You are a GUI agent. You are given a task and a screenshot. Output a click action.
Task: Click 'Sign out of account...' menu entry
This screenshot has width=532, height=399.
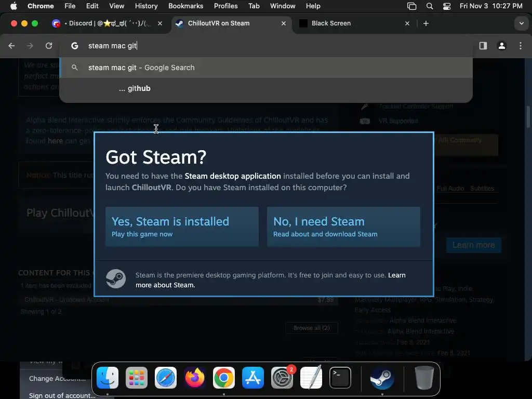pyautogui.click(x=62, y=395)
